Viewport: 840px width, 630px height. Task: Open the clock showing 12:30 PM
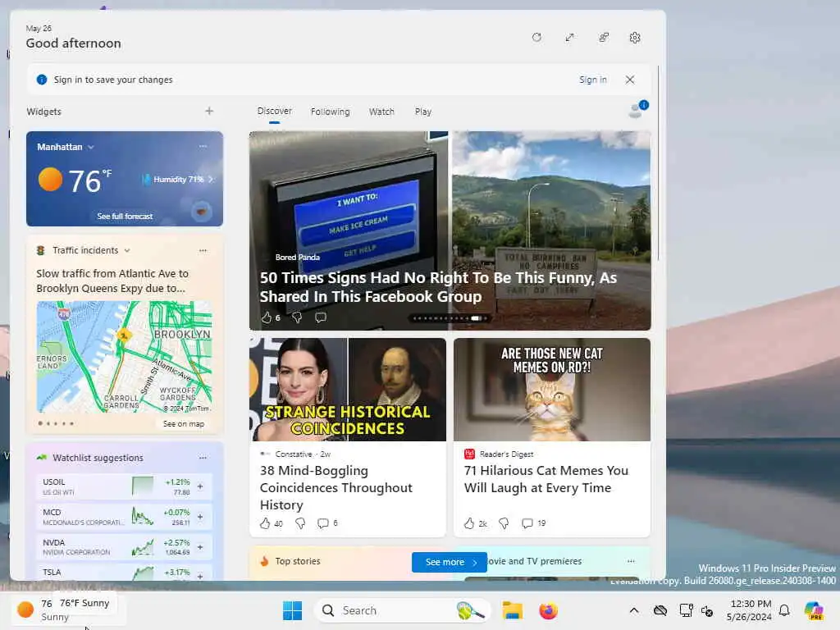749,610
